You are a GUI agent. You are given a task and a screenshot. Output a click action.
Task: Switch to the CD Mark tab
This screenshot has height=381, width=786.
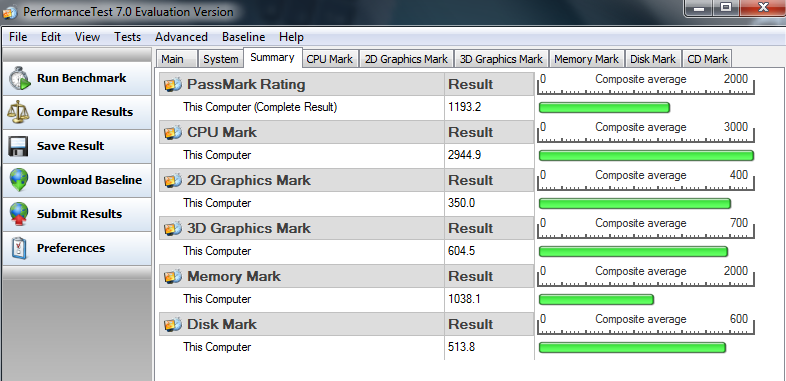707,59
